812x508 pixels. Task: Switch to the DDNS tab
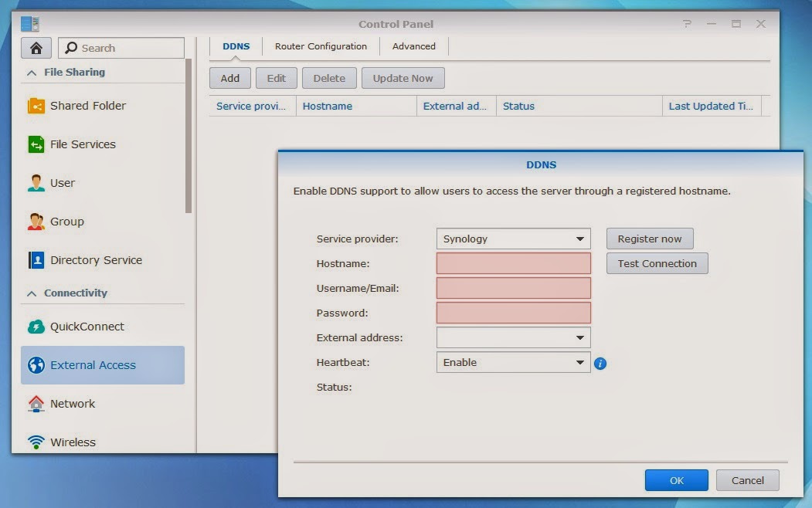click(236, 46)
